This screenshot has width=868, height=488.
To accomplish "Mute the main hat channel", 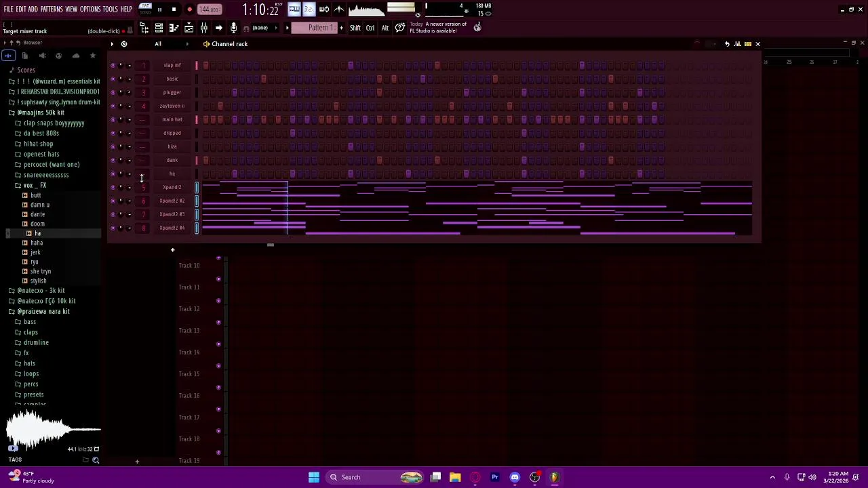I will [x=113, y=120].
